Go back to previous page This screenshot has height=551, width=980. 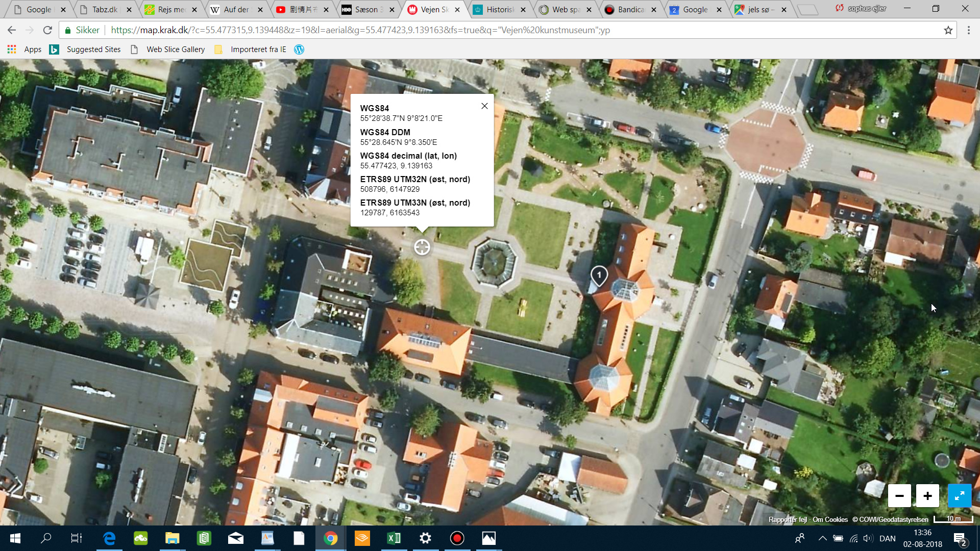point(12,30)
